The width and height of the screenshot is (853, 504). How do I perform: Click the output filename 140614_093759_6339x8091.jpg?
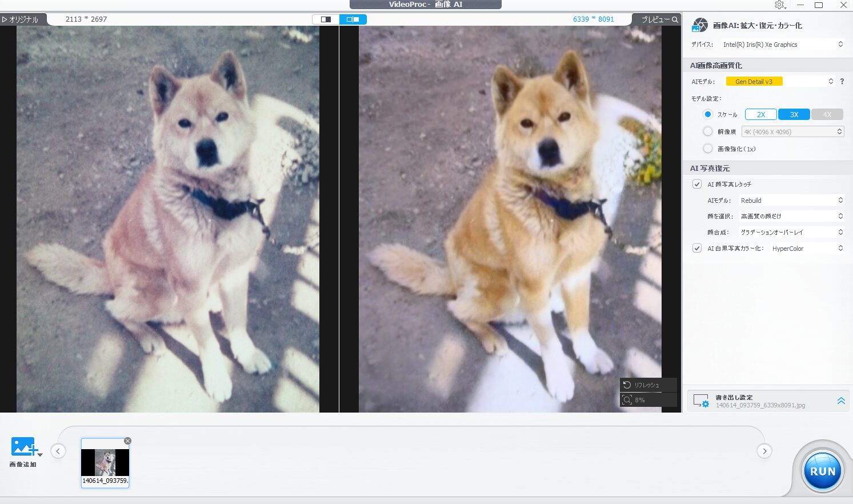(x=760, y=405)
